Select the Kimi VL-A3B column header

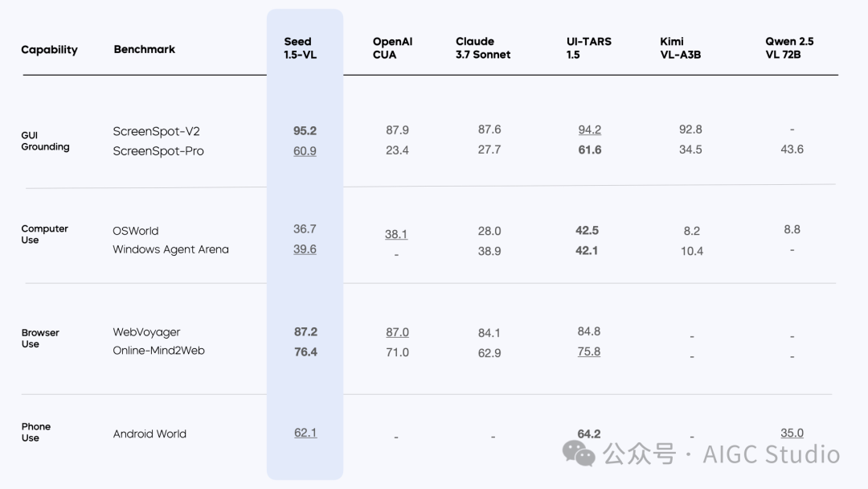681,48
